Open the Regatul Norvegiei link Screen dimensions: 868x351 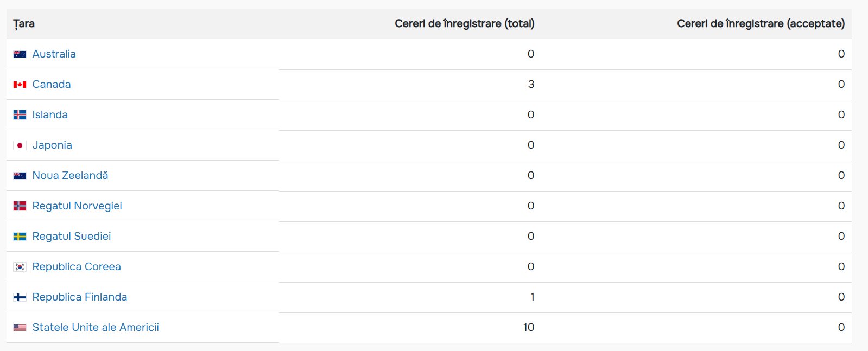(x=77, y=206)
